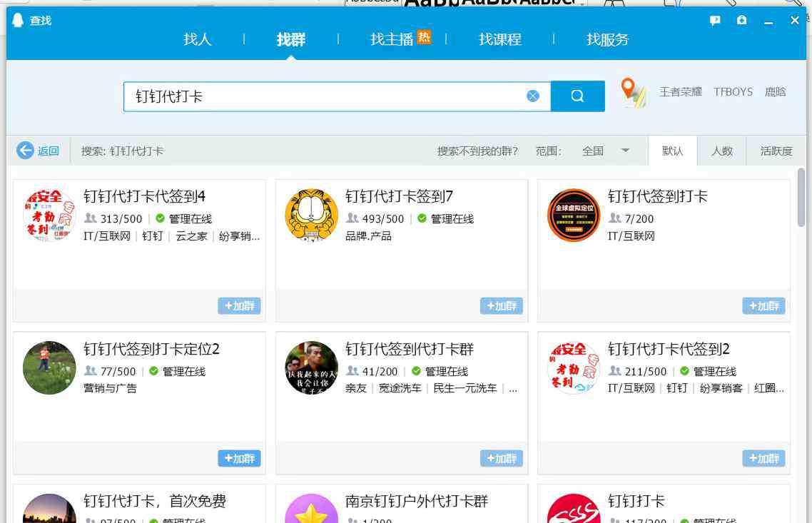This screenshot has height=523, width=812.
Task: Open group title 钉钉打卡
Action: click(636, 502)
